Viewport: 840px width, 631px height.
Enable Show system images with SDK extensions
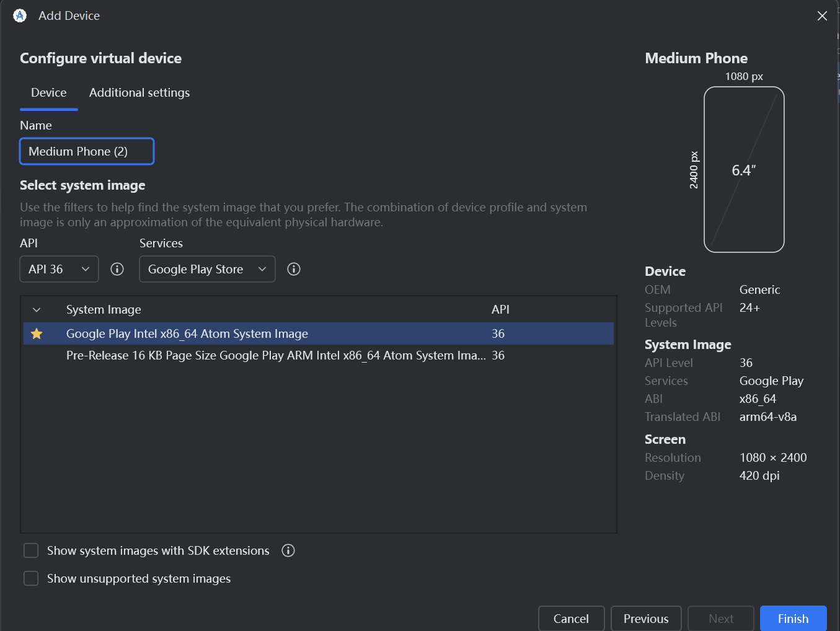point(31,550)
